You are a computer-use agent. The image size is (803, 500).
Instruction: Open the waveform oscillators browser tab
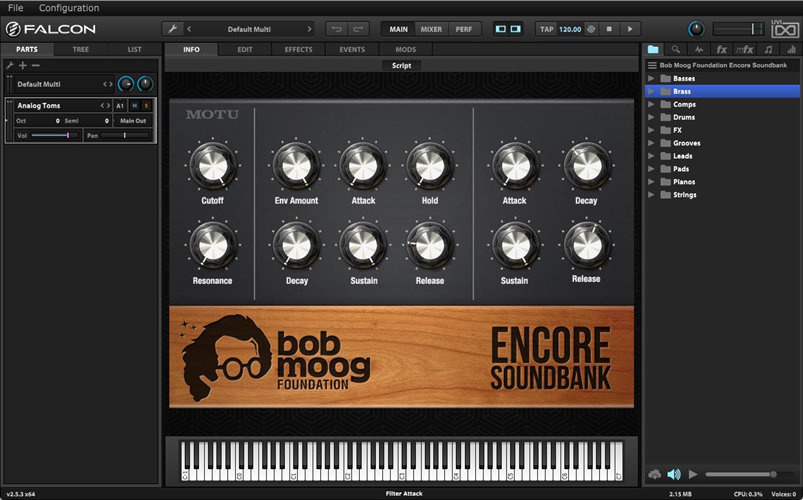tap(699, 49)
